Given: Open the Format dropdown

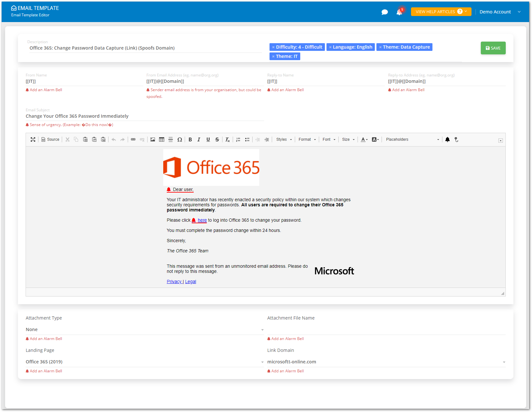Looking at the screenshot, I should pyautogui.click(x=307, y=139).
